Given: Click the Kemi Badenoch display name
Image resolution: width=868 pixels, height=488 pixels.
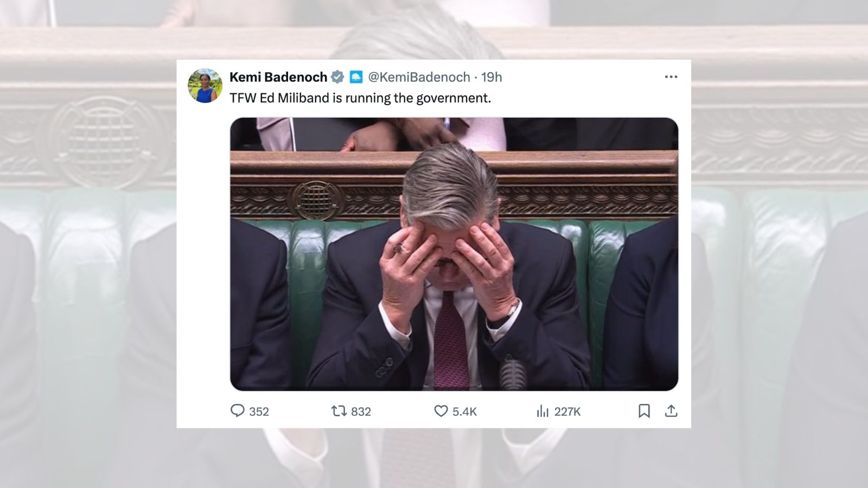Looking at the screenshot, I should 278,77.
